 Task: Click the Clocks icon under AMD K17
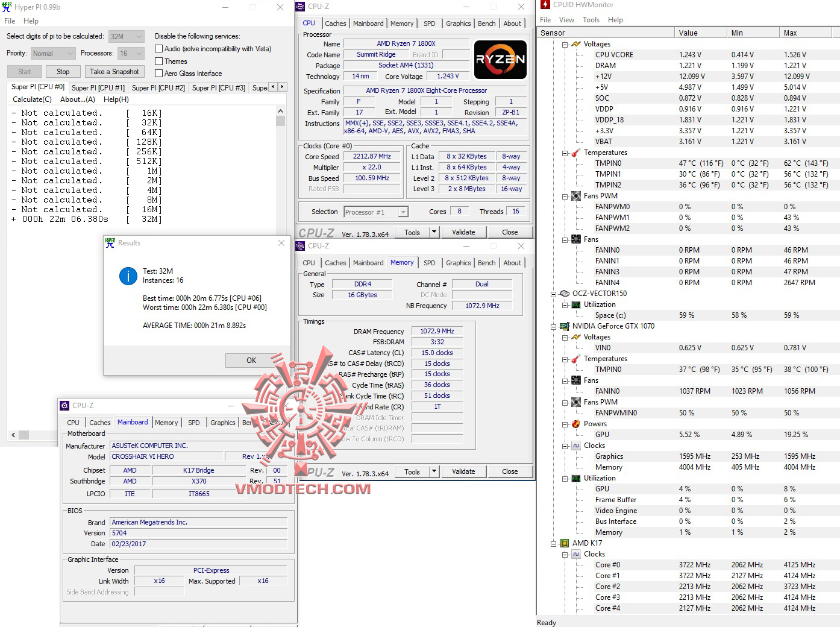[x=575, y=554]
